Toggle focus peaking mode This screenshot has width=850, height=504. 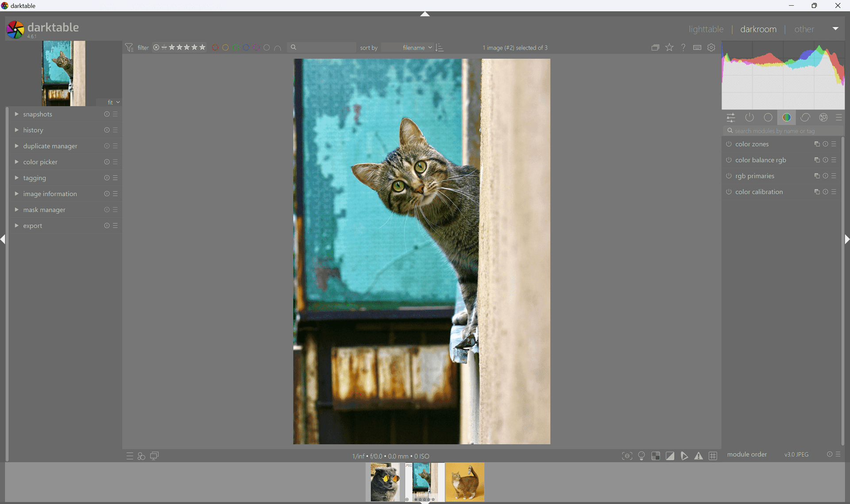pyautogui.click(x=627, y=456)
